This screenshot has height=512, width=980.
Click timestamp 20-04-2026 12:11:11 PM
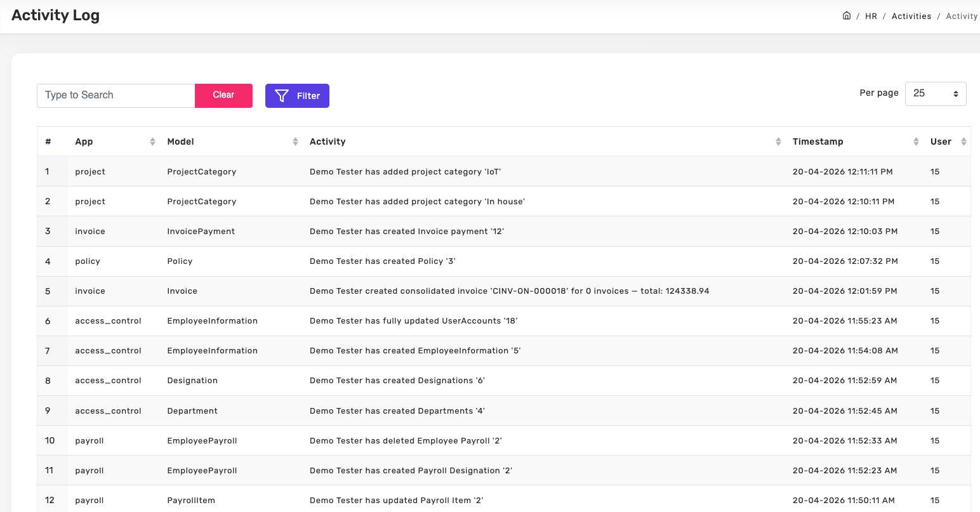click(843, 172)
